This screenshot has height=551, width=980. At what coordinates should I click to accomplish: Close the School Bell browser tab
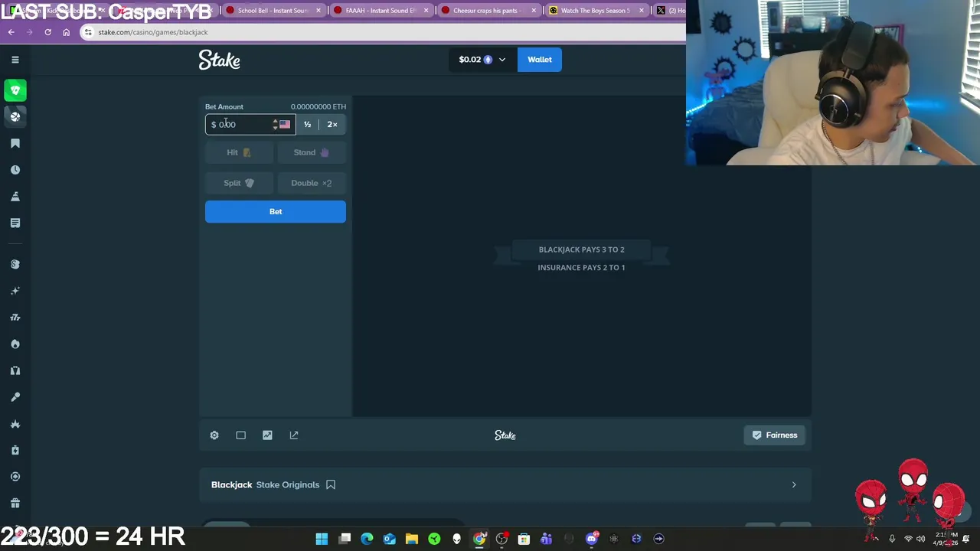pos(318,11)
